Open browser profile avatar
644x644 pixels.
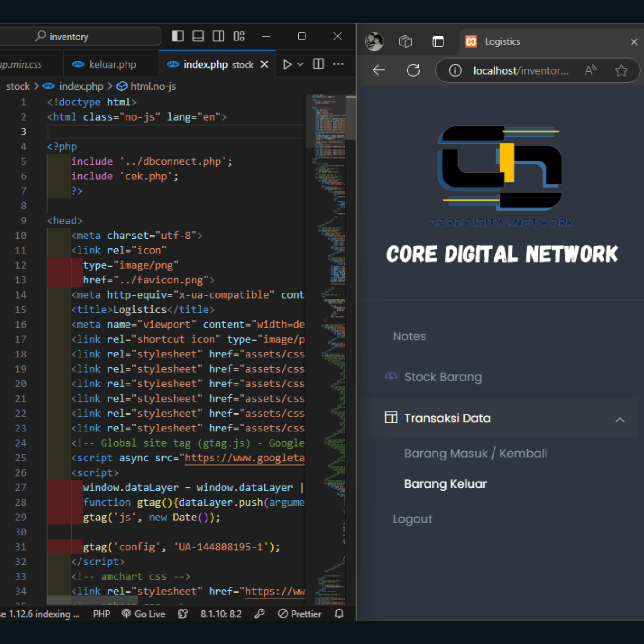[x=374, y=41]
